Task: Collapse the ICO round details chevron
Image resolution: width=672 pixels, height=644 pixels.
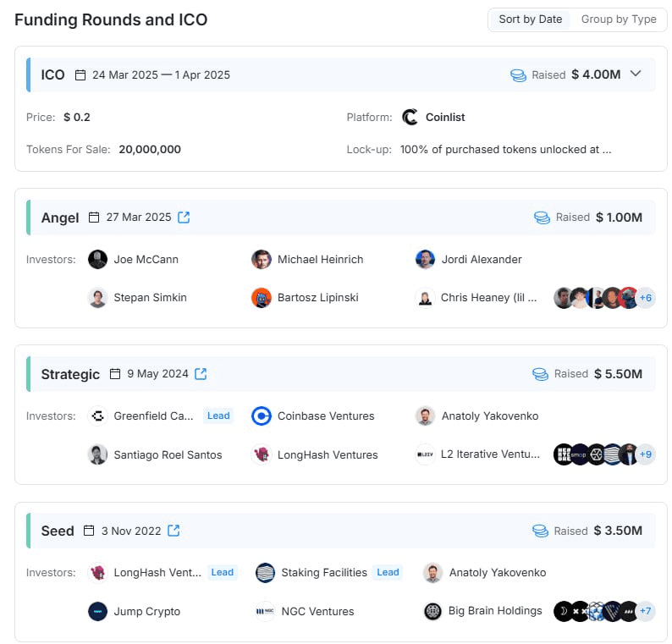Action: coord(636,74)
